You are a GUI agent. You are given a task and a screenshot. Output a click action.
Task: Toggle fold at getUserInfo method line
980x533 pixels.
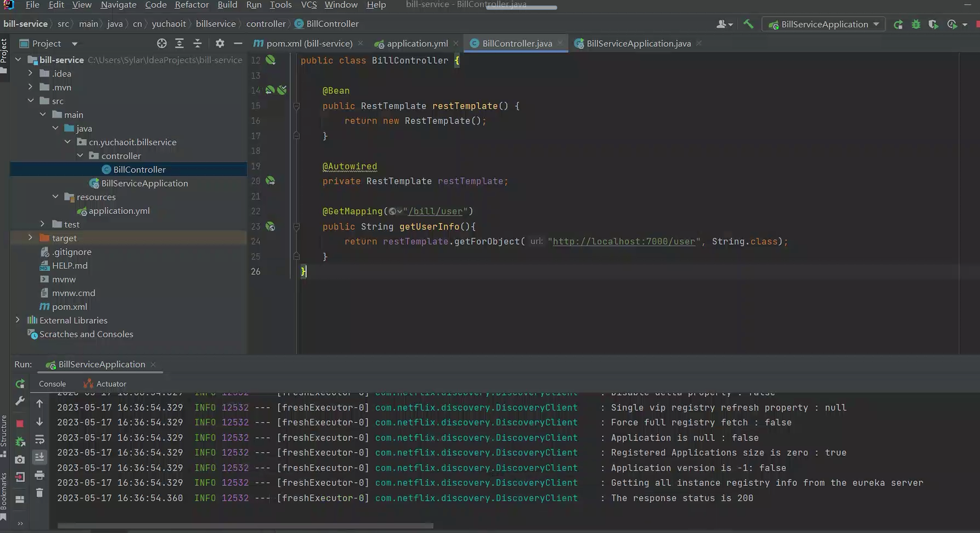pos(296,227)
